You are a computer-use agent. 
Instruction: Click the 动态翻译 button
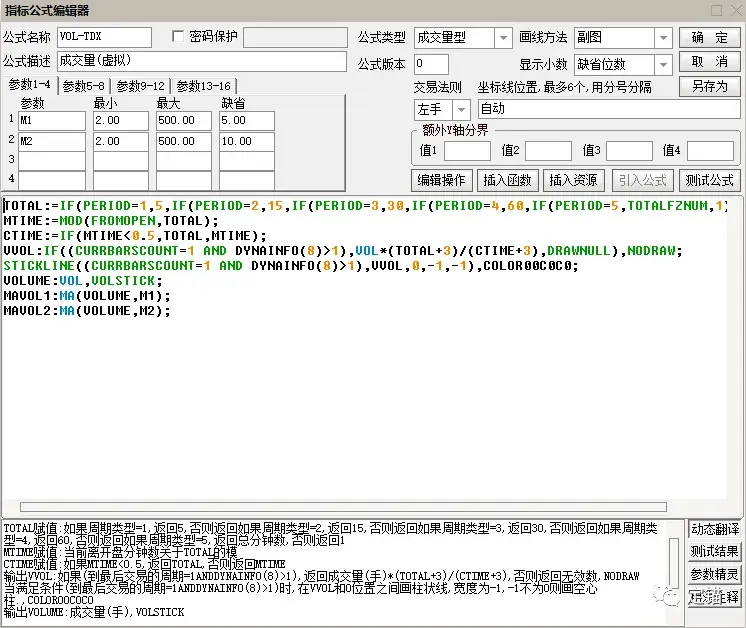point(715,529)
